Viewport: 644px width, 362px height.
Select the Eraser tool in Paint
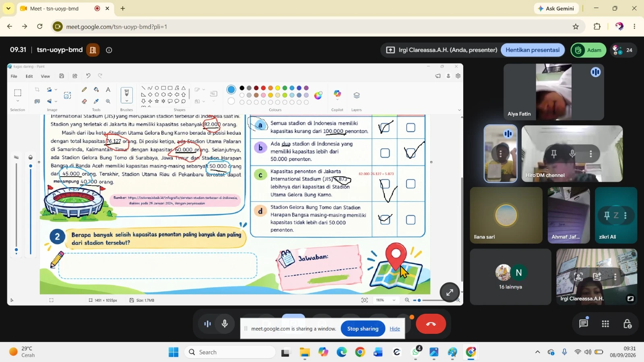[84, 101]
